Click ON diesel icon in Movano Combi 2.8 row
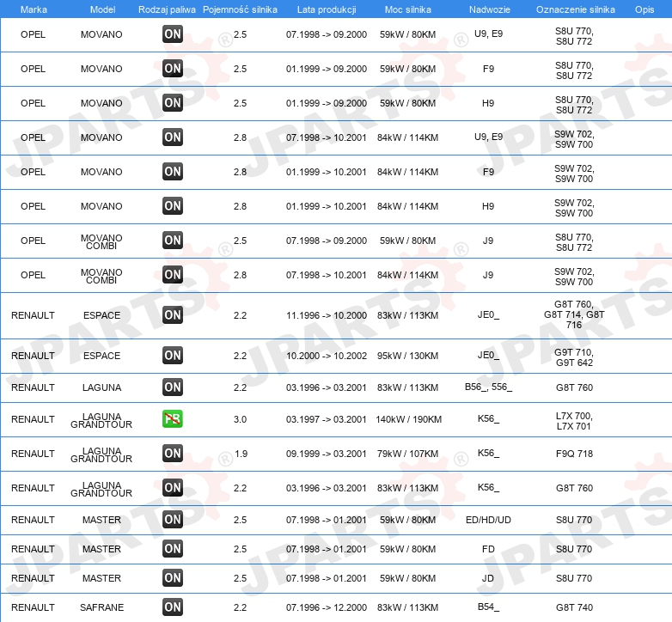Screen dimensions: 672x622 (173, 275)
